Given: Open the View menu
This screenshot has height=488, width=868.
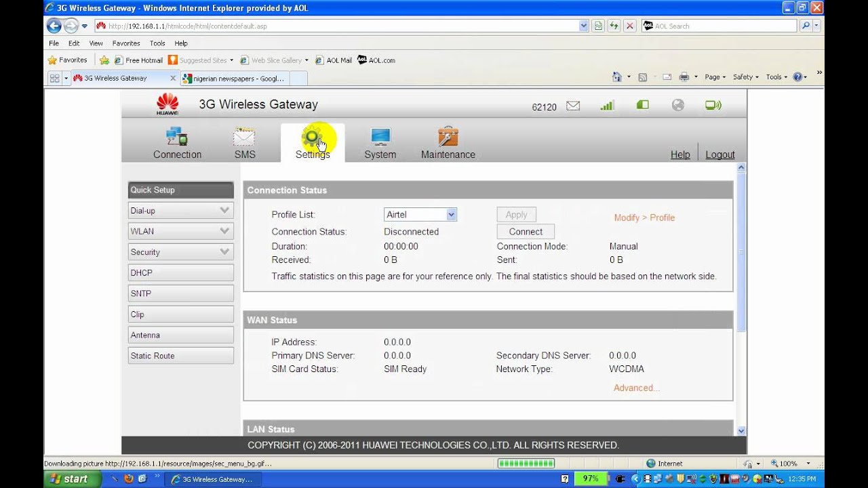Looking at the screenshot, I should click(96, 43).
